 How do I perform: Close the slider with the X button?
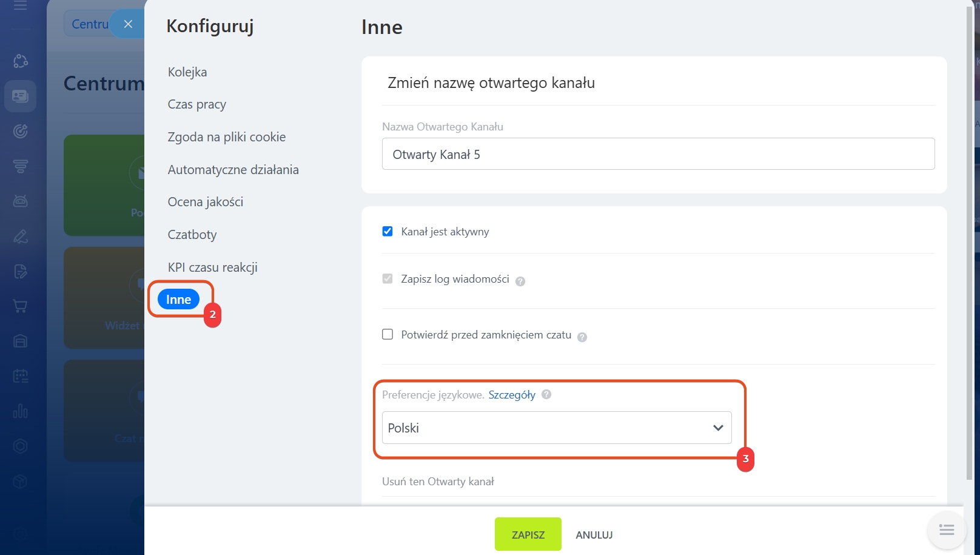128,24
